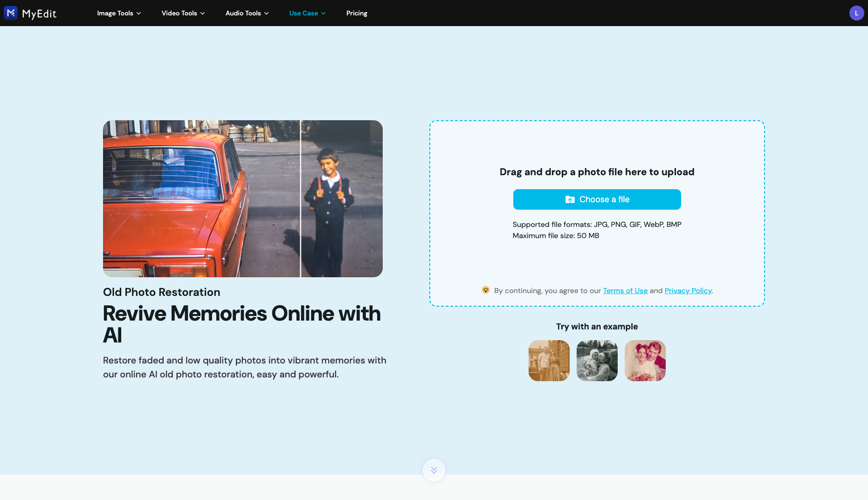
Task: Click the 'Try with an example' label
Action: [597, 327]
